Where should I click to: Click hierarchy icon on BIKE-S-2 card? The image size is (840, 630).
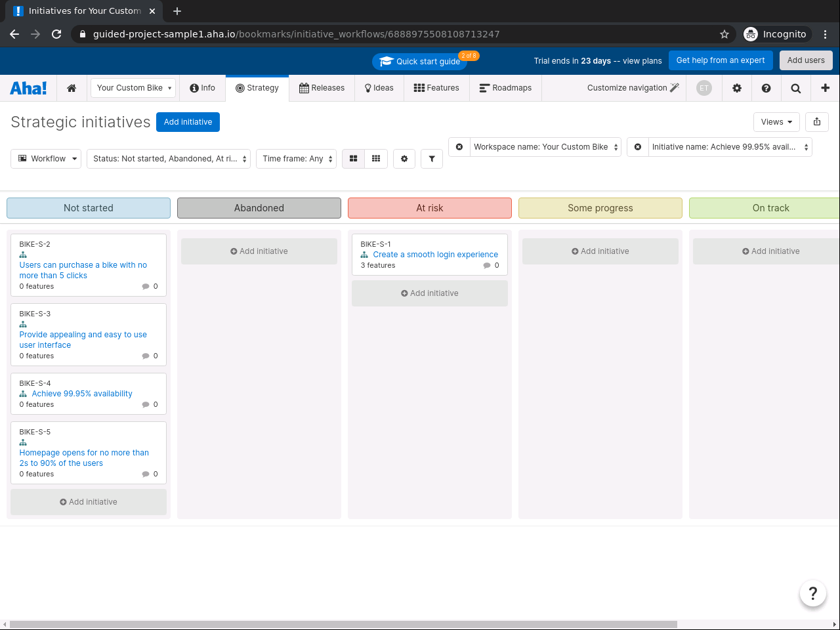[x=23, y=255]
